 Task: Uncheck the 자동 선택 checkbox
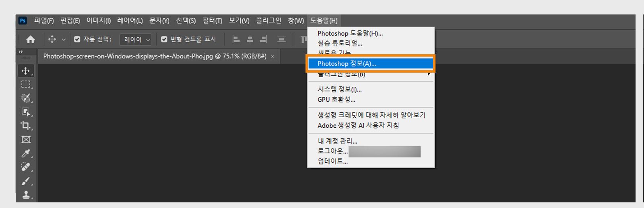point(77,39)
